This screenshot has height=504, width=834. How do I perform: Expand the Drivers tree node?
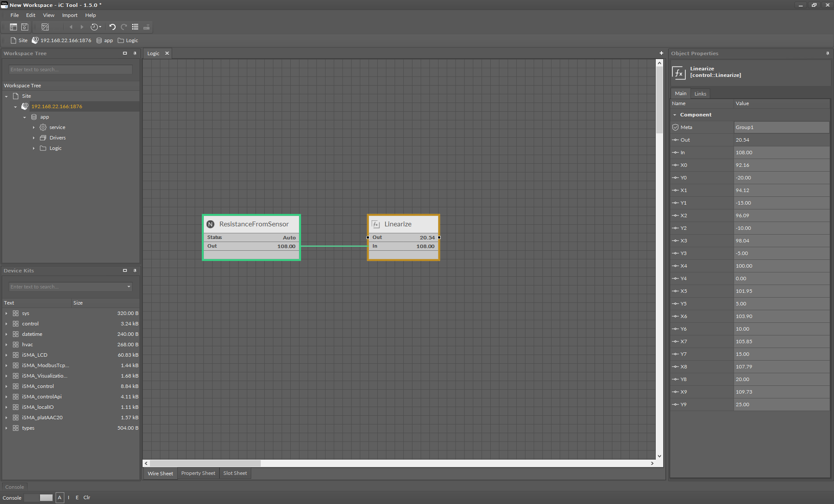click(34, 138)
